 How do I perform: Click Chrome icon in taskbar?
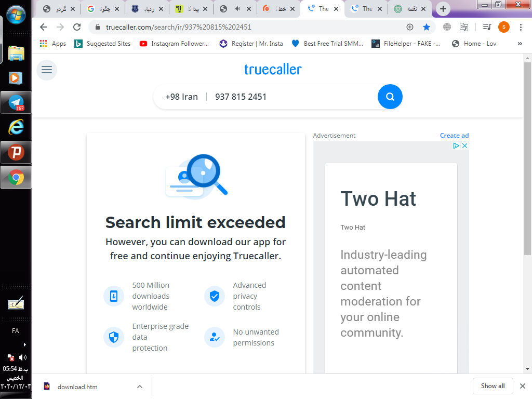(x=16, y=177)
